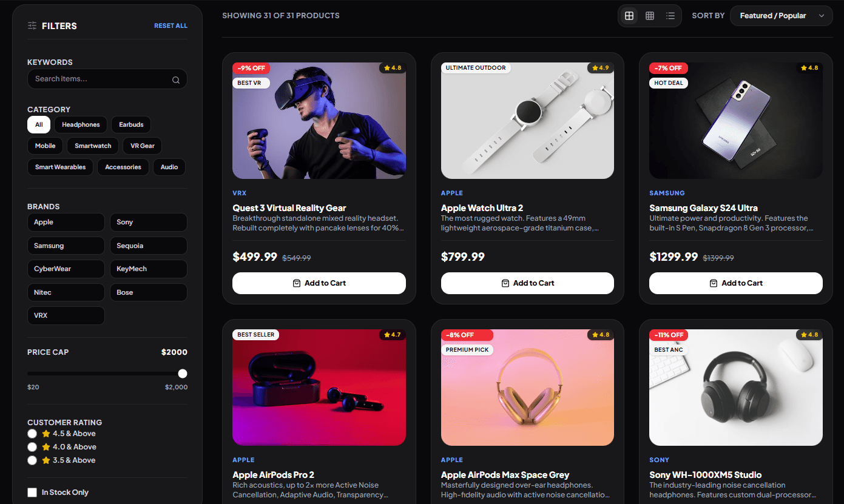Select the Smart Wearables category chip

pyautogui.click(x=60, y=167)
